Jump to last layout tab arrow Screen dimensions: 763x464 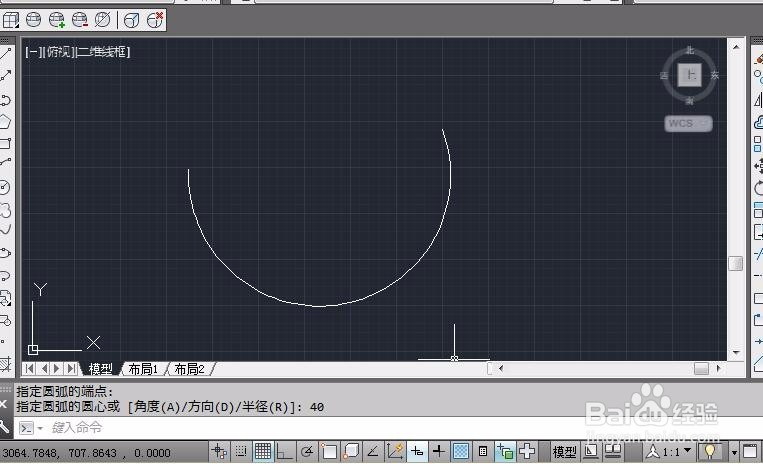72,369
